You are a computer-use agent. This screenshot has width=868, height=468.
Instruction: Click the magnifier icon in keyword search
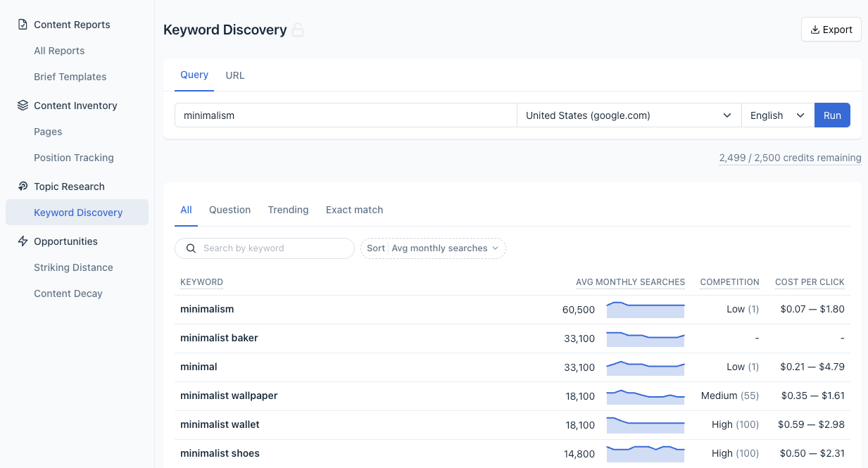tap(191, 248)
